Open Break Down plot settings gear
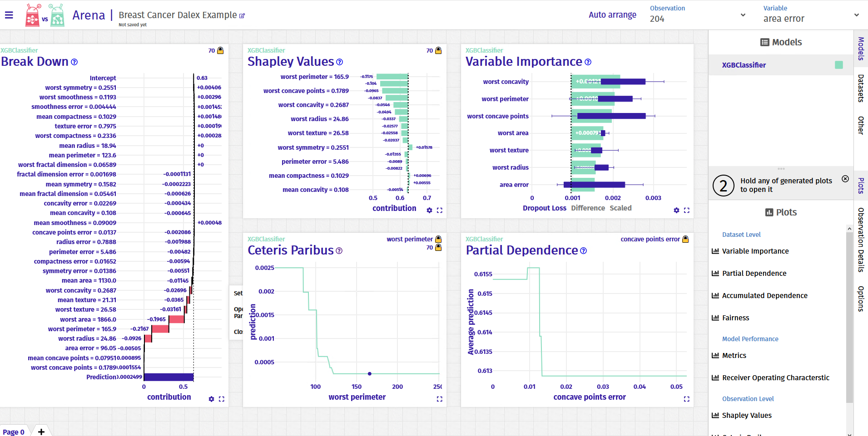This screenshot has height=436, width=868. point(211,399)
